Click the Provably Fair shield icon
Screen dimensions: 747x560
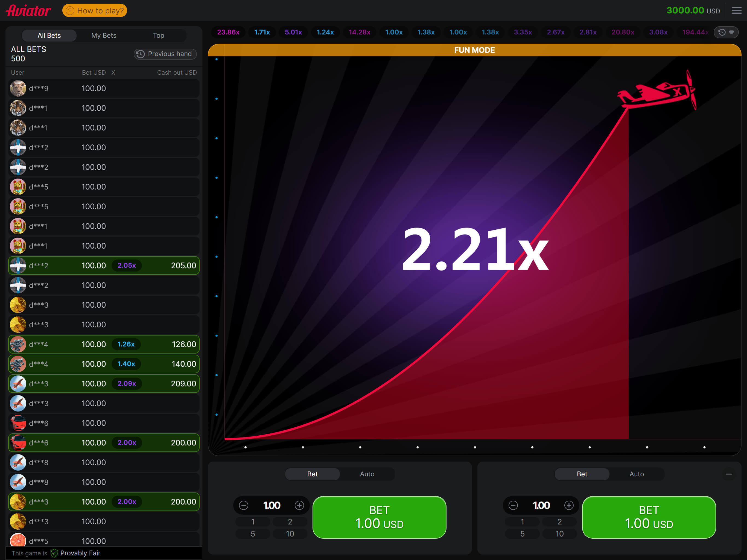click(54, 553)
